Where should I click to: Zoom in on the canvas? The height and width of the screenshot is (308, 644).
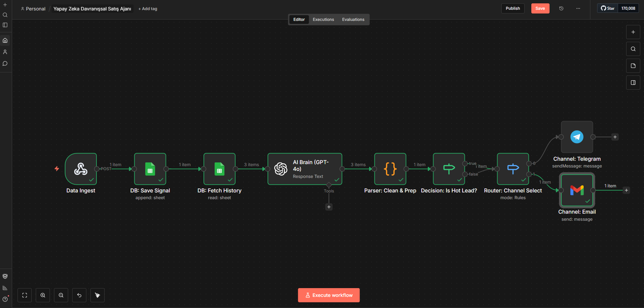click(x=43, y=295)
